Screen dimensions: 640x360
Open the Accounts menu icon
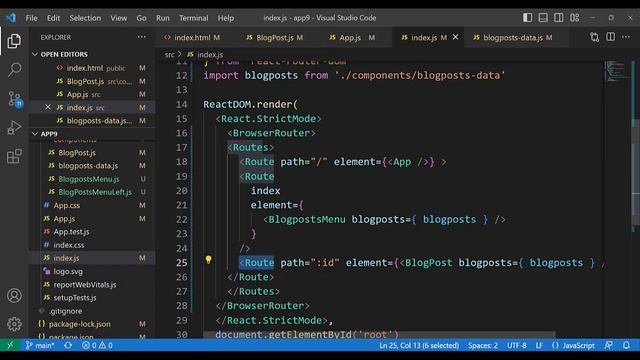click(14, 295)
